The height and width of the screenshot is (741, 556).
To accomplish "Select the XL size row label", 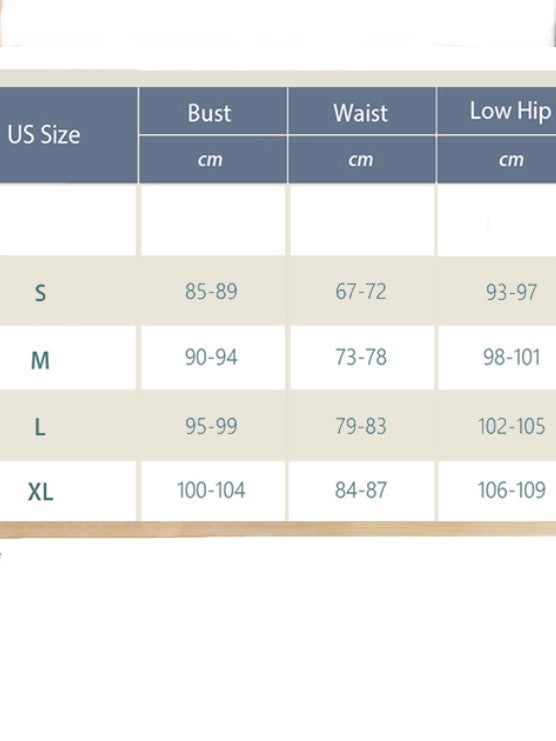I will click(41, 492).
